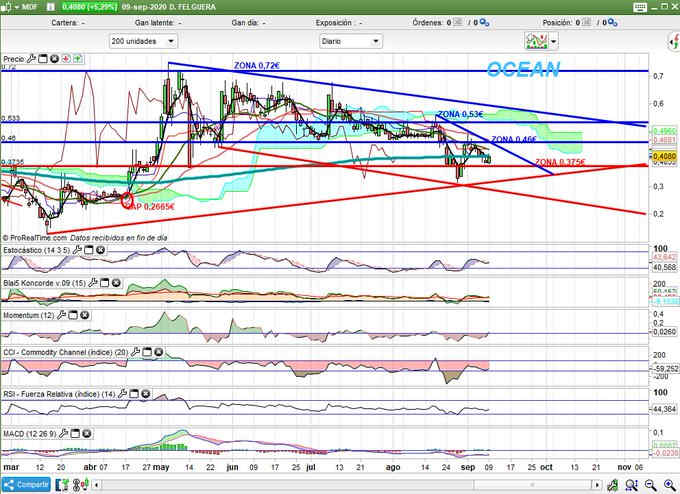Image resolution: width=680 pixels, height=494 pixels.
Task: Open RSI Fuerza Relativa settings wrench
Action: 123,394
